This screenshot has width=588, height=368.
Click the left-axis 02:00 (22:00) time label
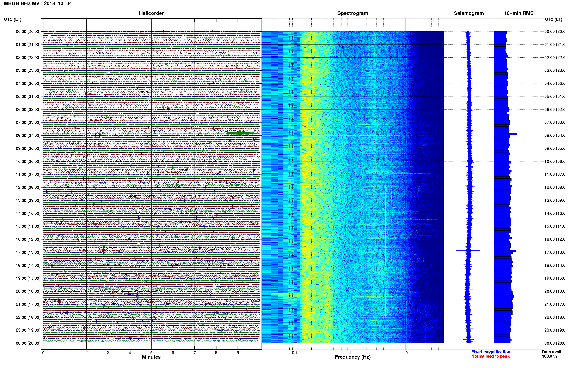[x=28, y=58]
